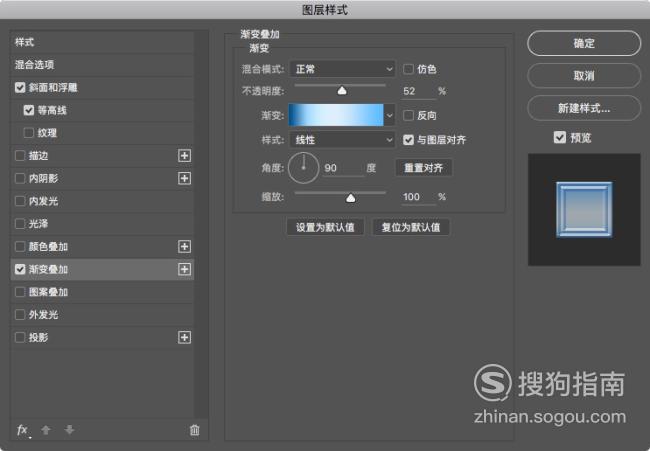650x451 pixels.
Task: Select the 光泽 effect row
Action: (x=102, y=224)
